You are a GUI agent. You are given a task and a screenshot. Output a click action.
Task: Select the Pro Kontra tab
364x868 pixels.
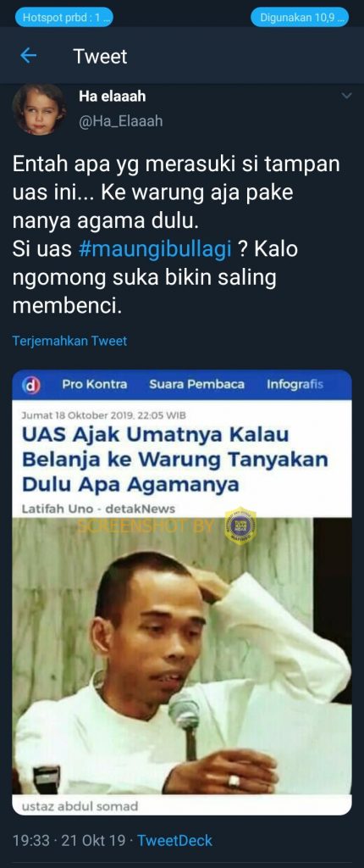(x=95, y=384)
